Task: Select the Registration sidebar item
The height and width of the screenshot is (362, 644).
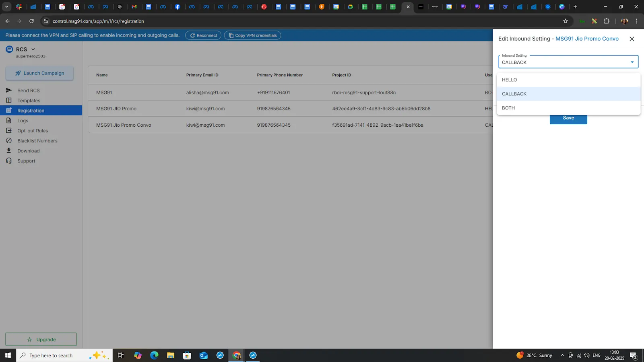Action: (x=41, y=111)
